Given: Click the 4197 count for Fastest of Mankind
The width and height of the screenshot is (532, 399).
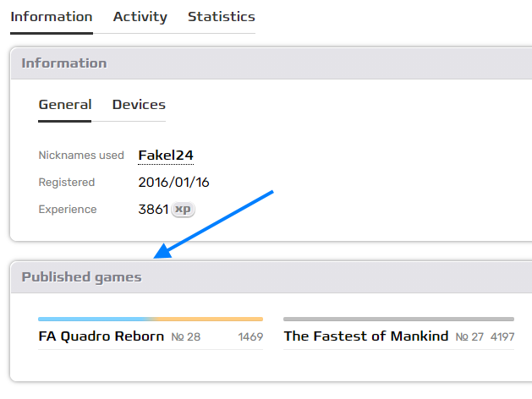Looking at the screenshot, I should click(502, 337).
